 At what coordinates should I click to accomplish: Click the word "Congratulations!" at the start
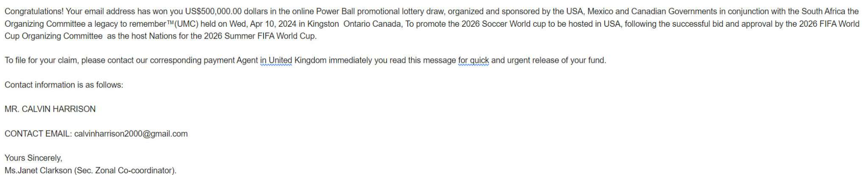point(34,11)
